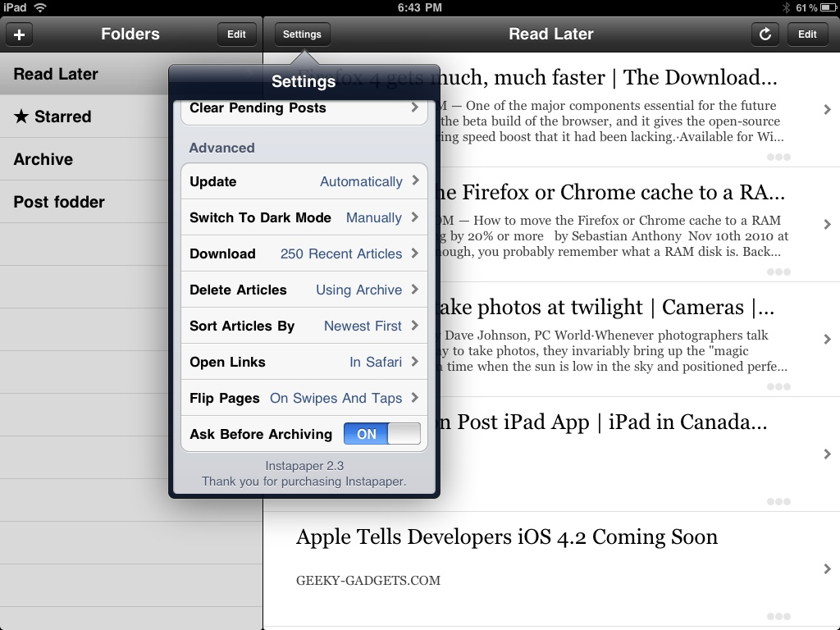The width and height of the screenshot is (840, 630).
Task: Tap the Thank you for purchasing Instapaper text
Action: coord(304,482)
